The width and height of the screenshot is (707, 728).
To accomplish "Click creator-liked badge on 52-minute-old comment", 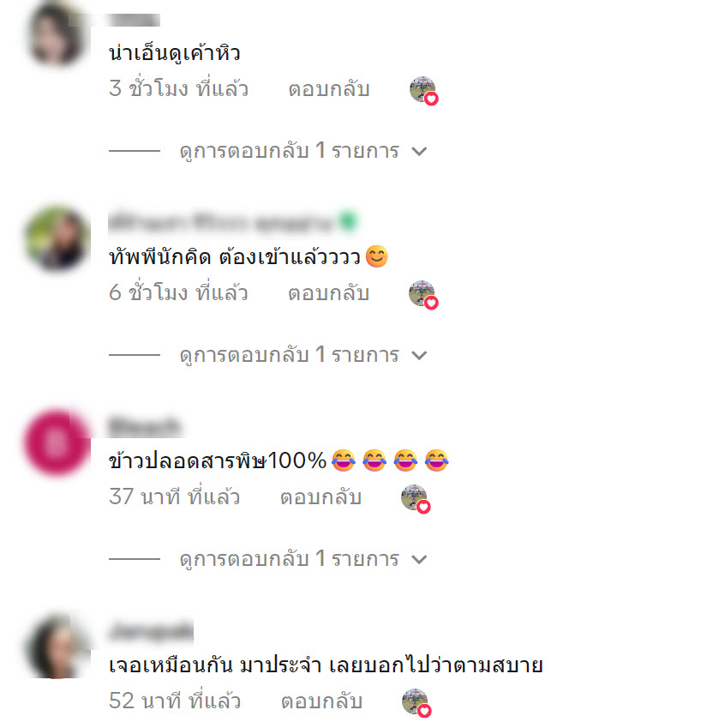I will (416, 703).
